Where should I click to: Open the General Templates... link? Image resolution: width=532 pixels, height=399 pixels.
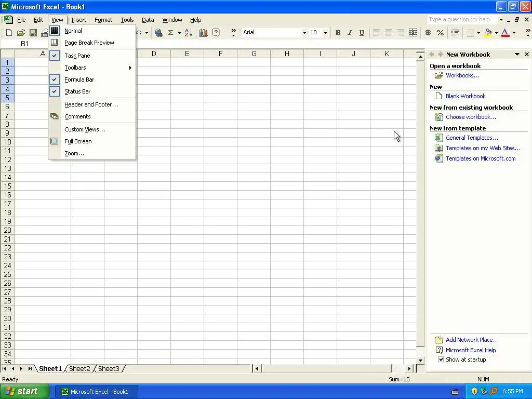point(472,138)
